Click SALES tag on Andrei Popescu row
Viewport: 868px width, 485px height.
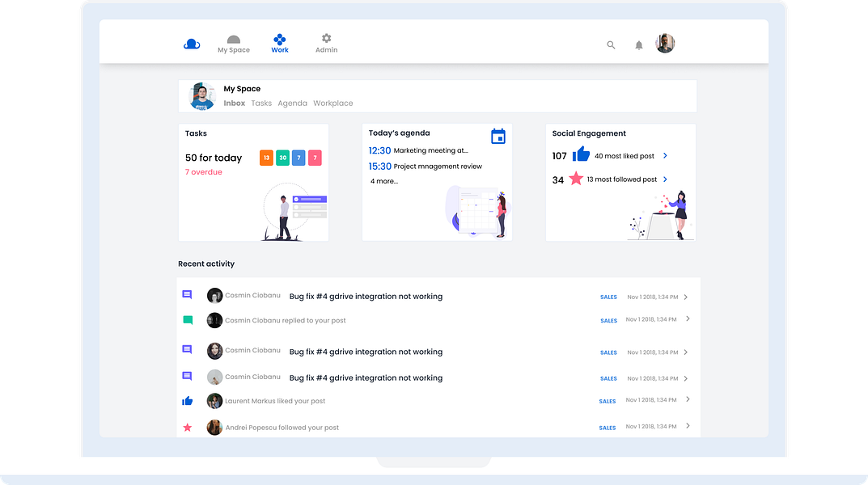point(608,428)
